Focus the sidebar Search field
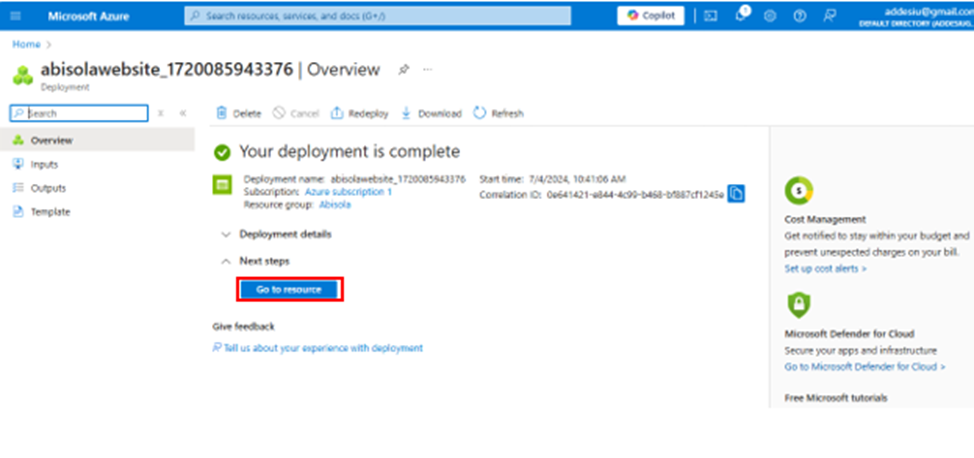 [x=79, y=113]
